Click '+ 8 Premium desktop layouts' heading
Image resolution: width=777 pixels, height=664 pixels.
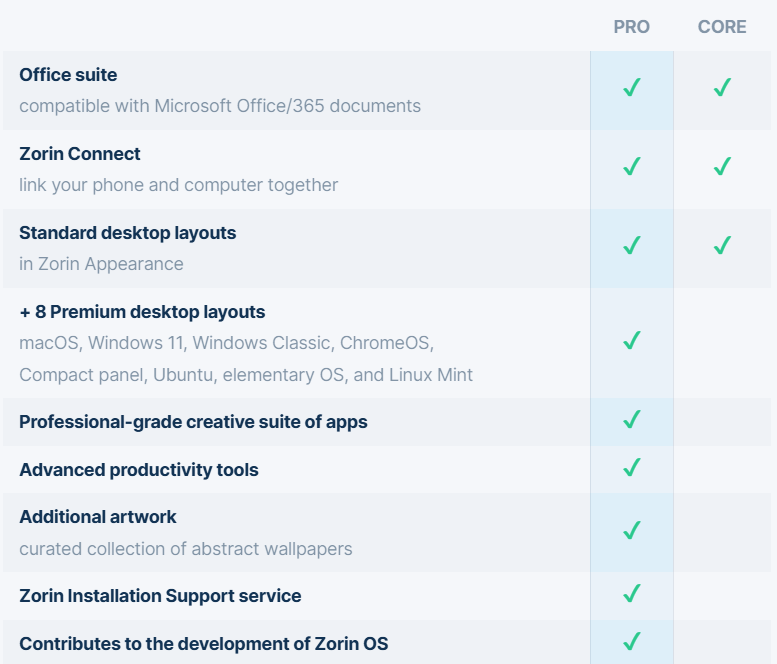point(142,312)
